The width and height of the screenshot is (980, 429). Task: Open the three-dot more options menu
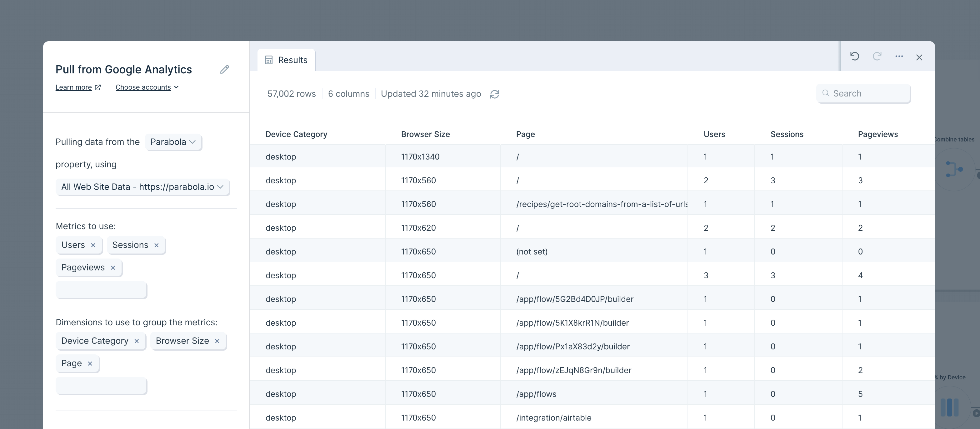click(x=899, y=57)
